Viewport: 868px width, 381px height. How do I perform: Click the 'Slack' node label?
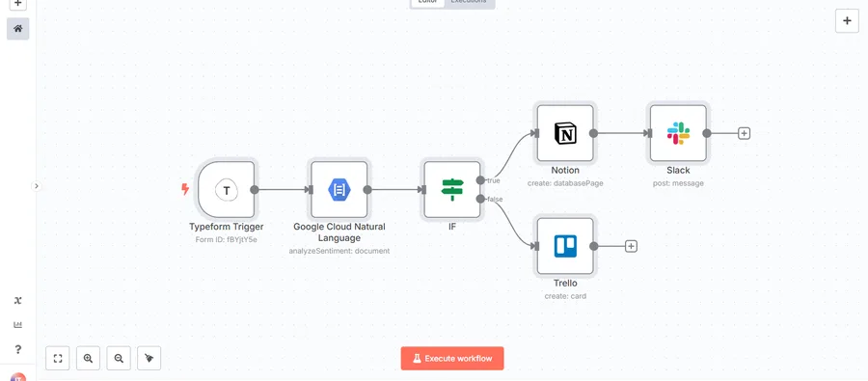click(x=678, y=171)
